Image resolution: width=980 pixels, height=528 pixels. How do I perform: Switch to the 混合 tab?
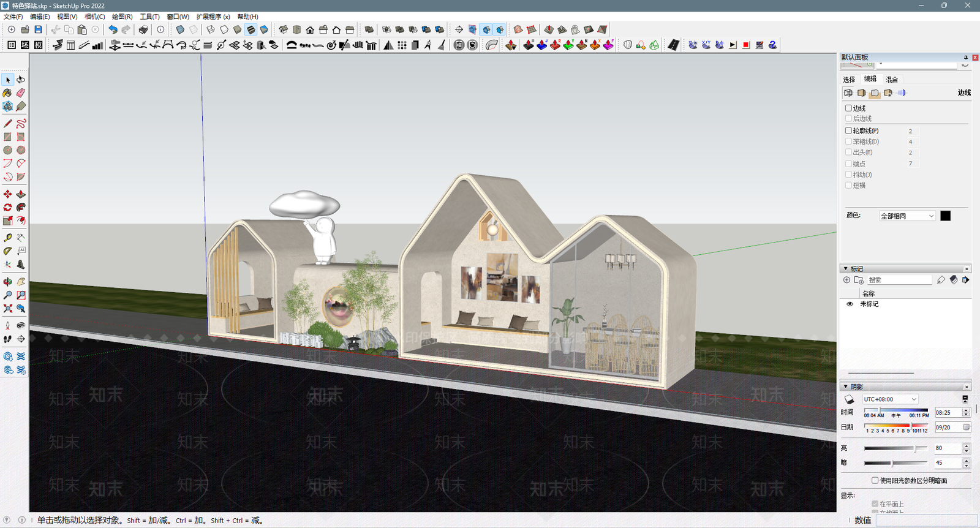[892, 80]
